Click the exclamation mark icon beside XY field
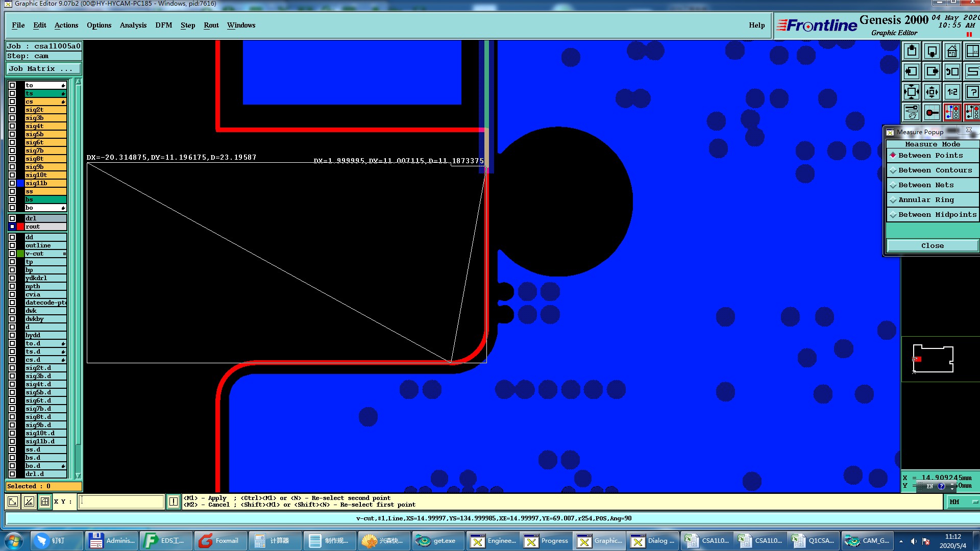 (x=173, y=502)
